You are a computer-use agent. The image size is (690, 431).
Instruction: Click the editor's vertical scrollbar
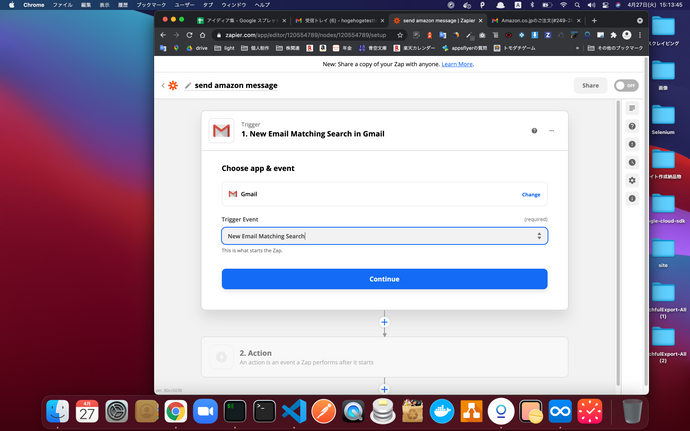pyautogui.click(x=618, y=242)
